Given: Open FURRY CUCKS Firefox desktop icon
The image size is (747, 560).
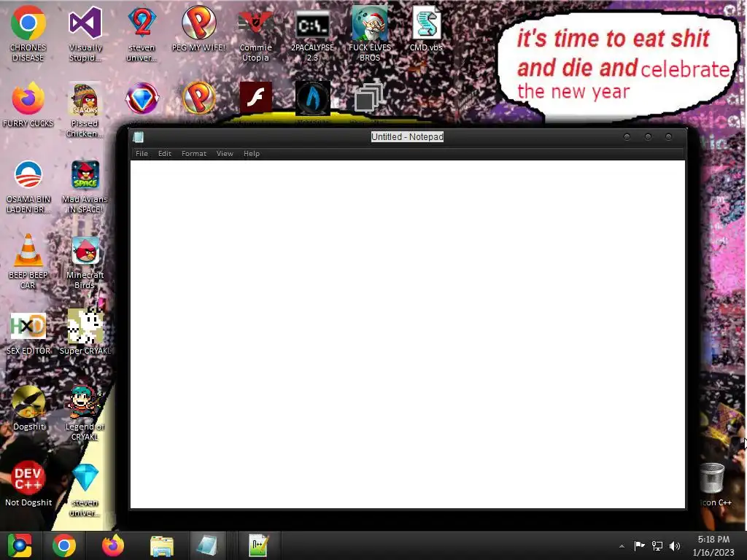Looking at the screenshot, I should tap(28, 104).
